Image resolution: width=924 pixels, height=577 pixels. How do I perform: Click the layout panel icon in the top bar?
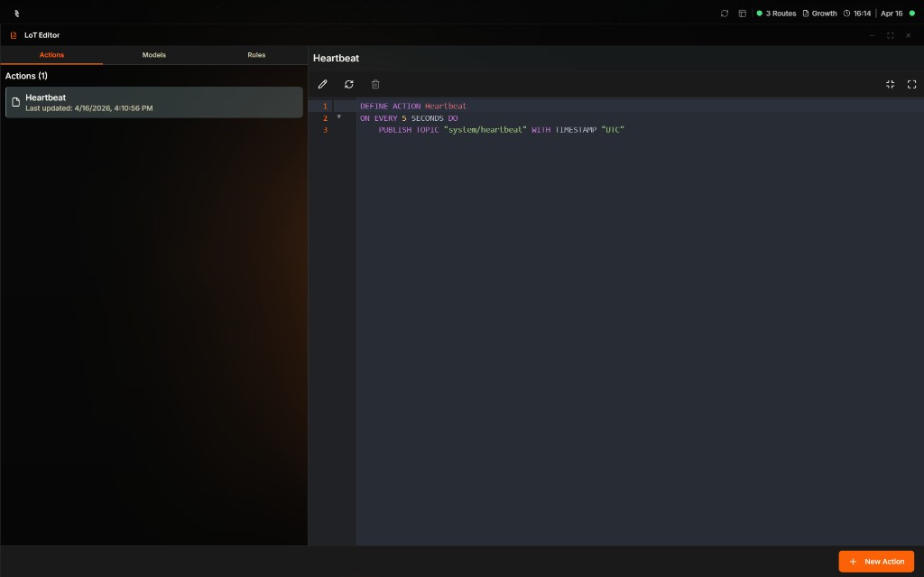pos(742,13)
